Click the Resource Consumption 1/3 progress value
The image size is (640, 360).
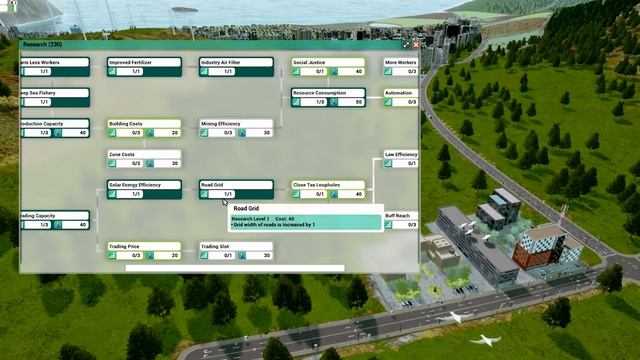tap(320, 102)
